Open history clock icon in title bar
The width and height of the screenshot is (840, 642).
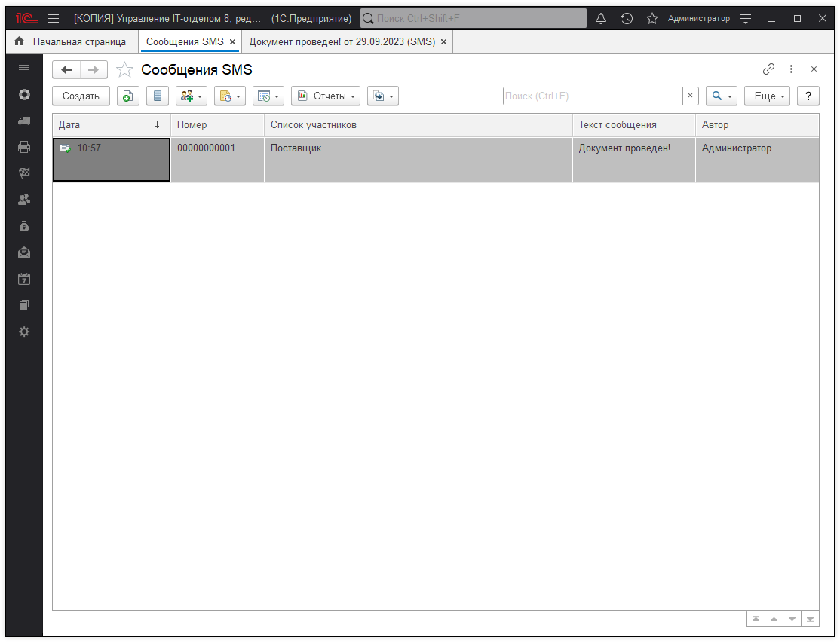point(627,18)
